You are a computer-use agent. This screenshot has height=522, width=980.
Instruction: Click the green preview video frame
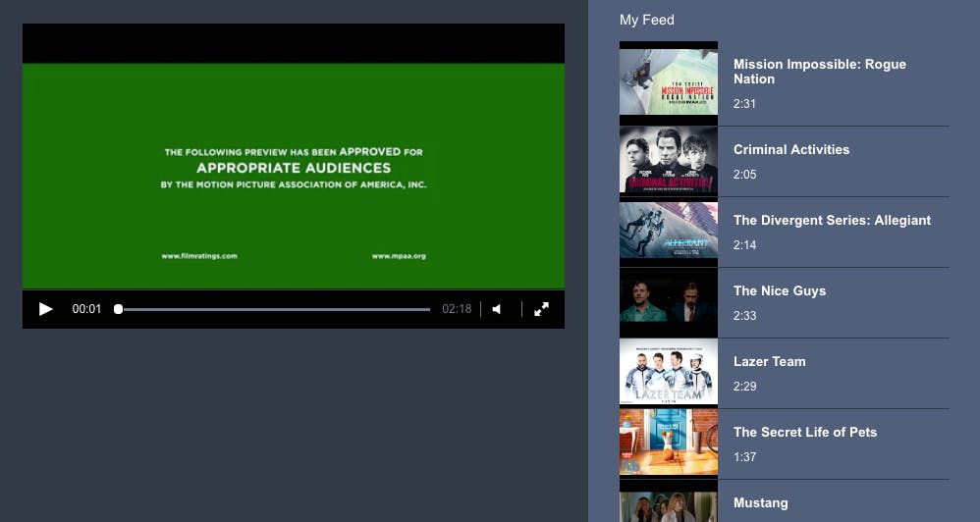294,176
